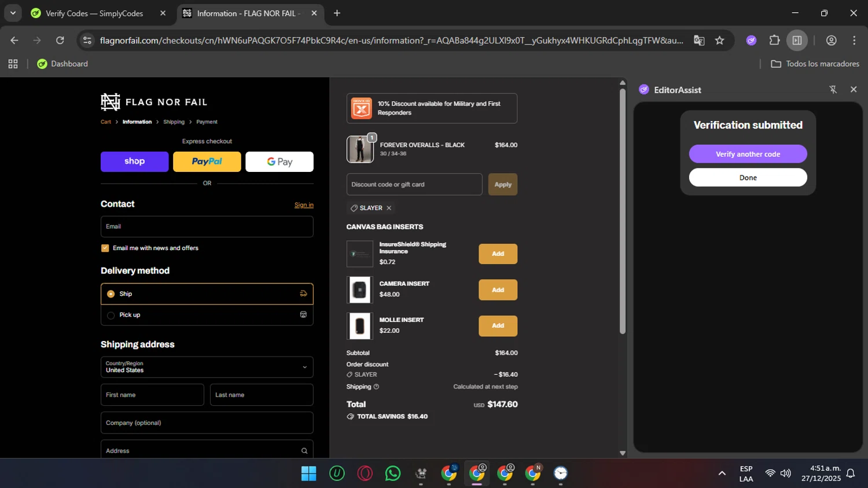This screenshot has width=868, height=488.
Task: Click the Forever Overalls product thumbnail
Action: tap(360, 149)
